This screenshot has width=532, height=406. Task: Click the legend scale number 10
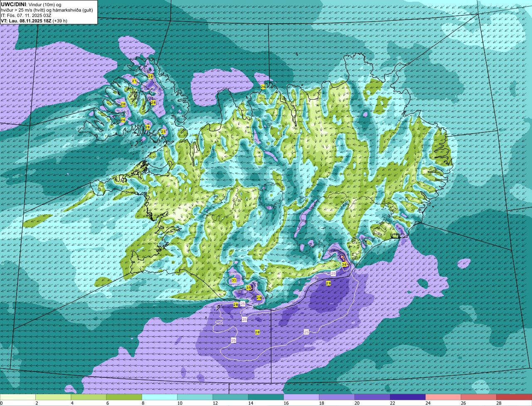[x=179, y=403]
